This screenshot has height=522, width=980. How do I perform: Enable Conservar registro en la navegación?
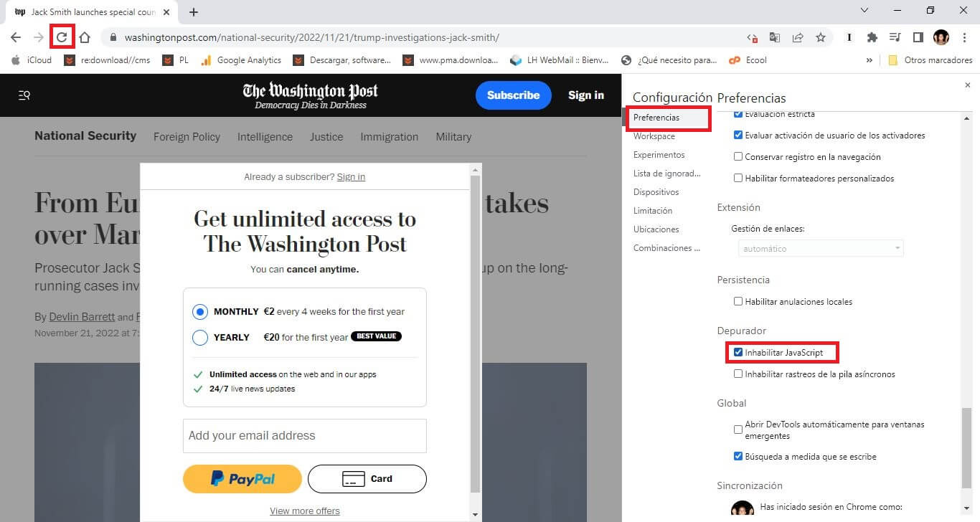(x=738, y=156)
